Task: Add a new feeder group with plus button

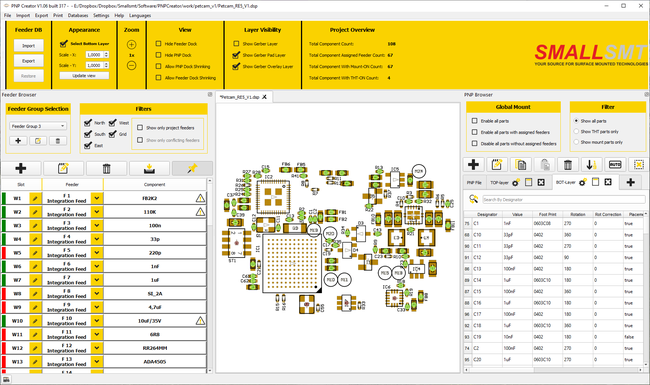Action: click(18, 141)
